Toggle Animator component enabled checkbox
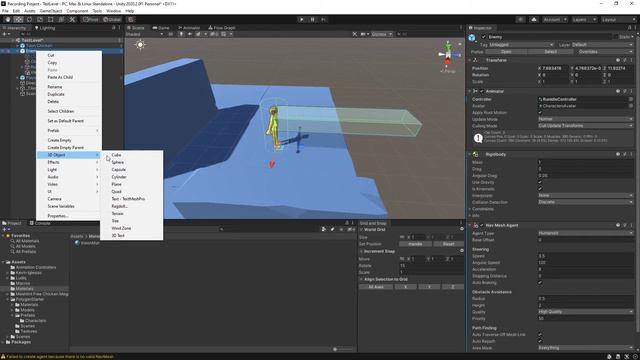This screenshot has width=640, height=360. 482,91
